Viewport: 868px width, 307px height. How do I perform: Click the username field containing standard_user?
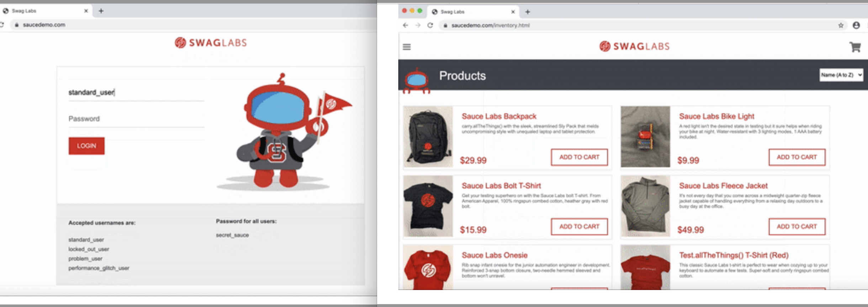point(136,92)
